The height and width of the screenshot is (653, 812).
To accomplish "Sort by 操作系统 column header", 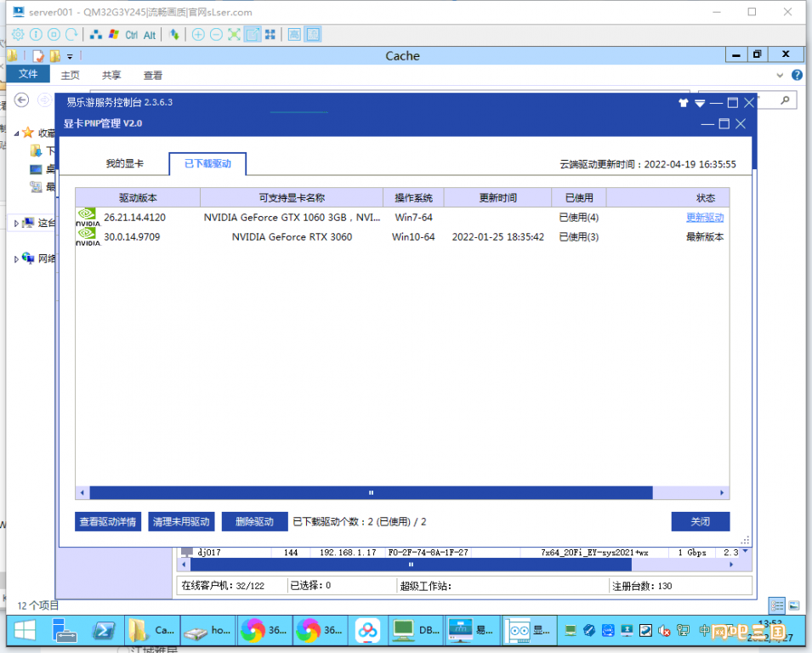I will click(413, 198).
